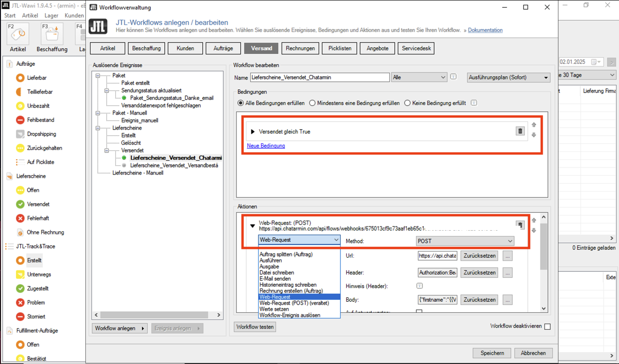
Task: Select 'Mindestens eine Bedingung erfüllen' option
Action: pos(313,103)
